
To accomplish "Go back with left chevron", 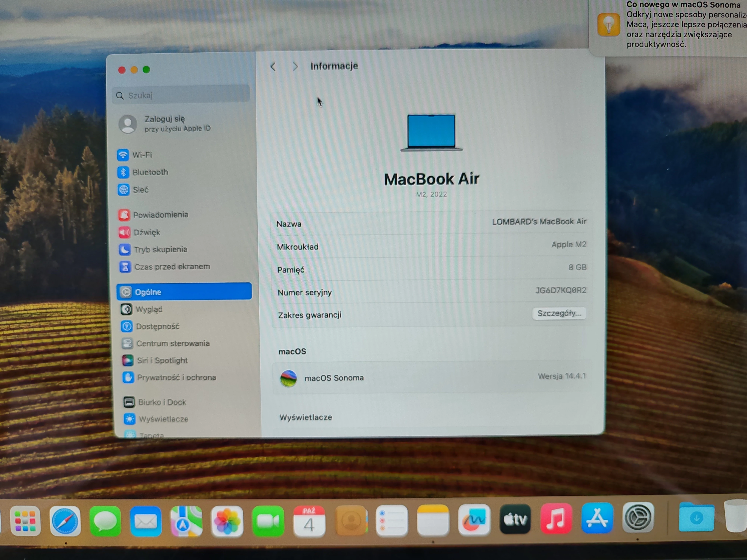I will [x=273, y=67].
